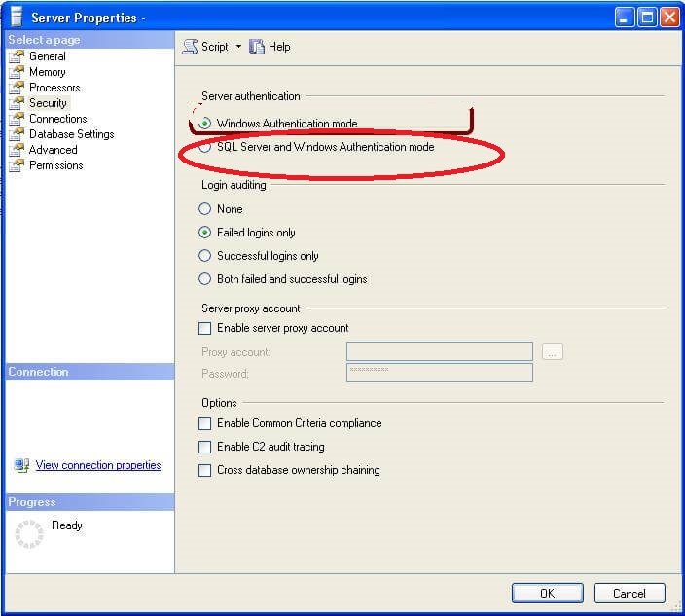The height and width of the screenshot is (616, 685).
Task: Open the General page
Action: pos(48,56)
